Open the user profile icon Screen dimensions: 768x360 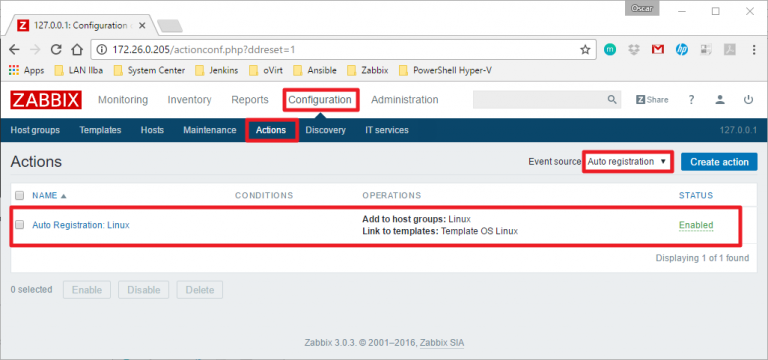(720, 99)
